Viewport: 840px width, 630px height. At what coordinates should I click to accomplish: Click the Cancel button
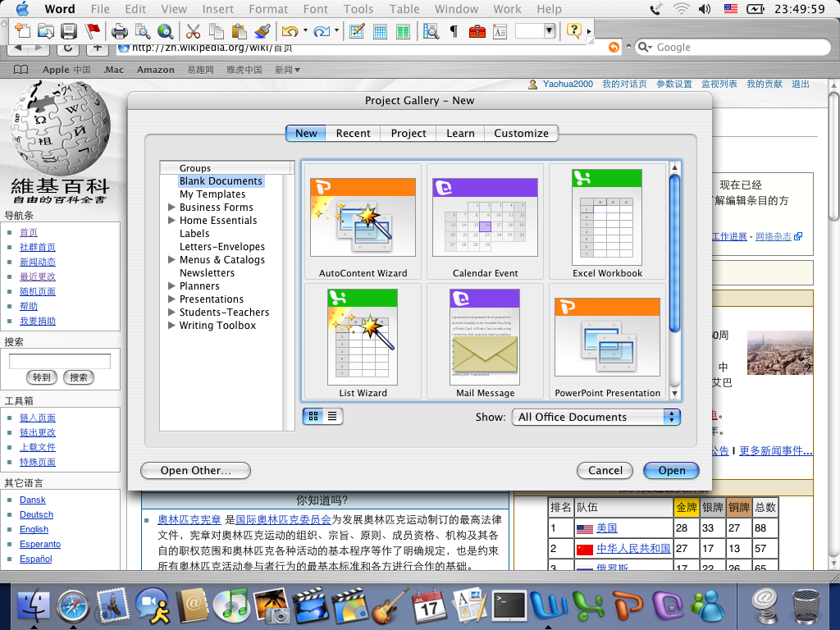(x=605, y=470)
